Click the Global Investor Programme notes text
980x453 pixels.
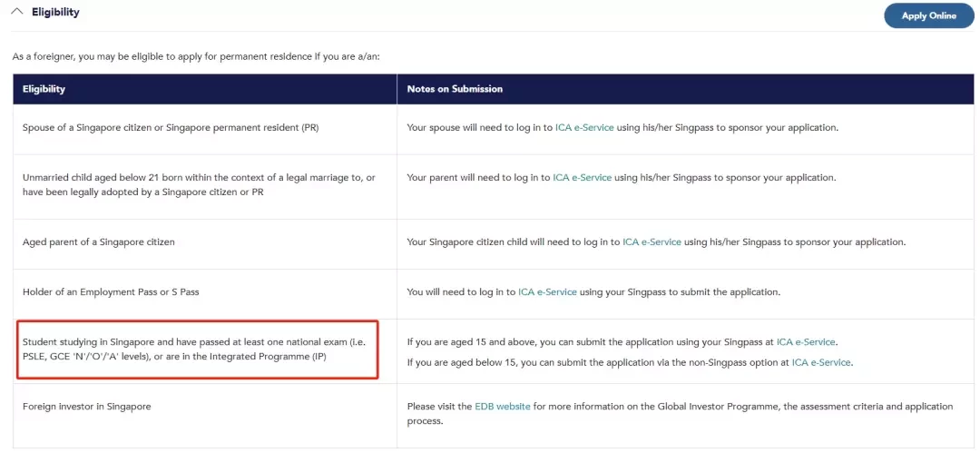(680, 414)
